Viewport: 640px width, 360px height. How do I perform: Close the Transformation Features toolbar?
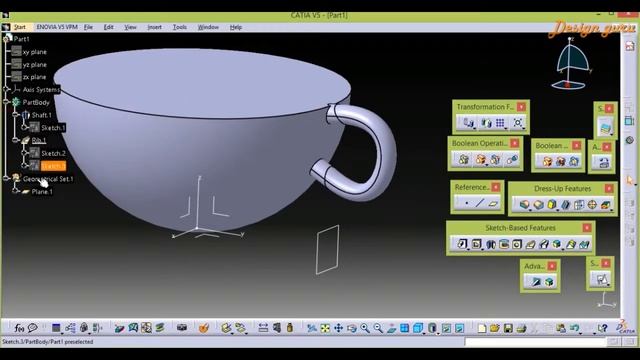(521, 107)
